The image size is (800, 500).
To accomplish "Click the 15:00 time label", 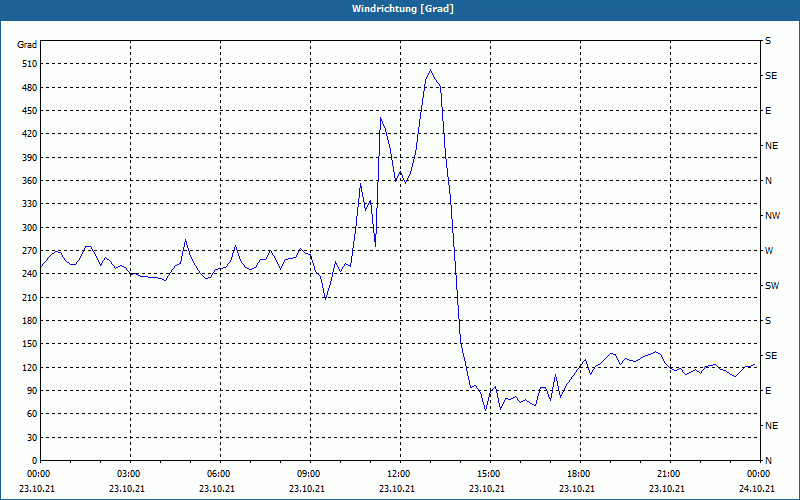I will [x=490, y=473].
